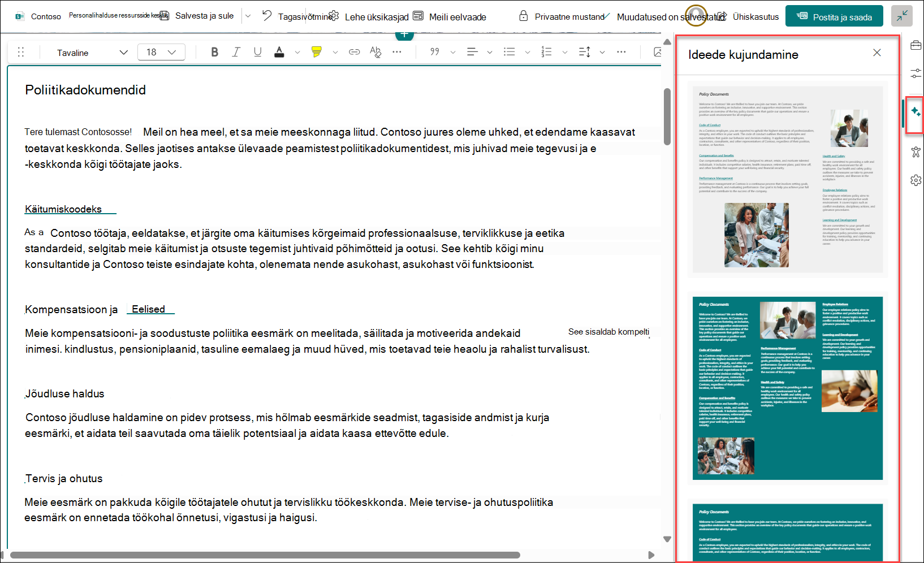Open the accessibility checker icon

point(916,151)
